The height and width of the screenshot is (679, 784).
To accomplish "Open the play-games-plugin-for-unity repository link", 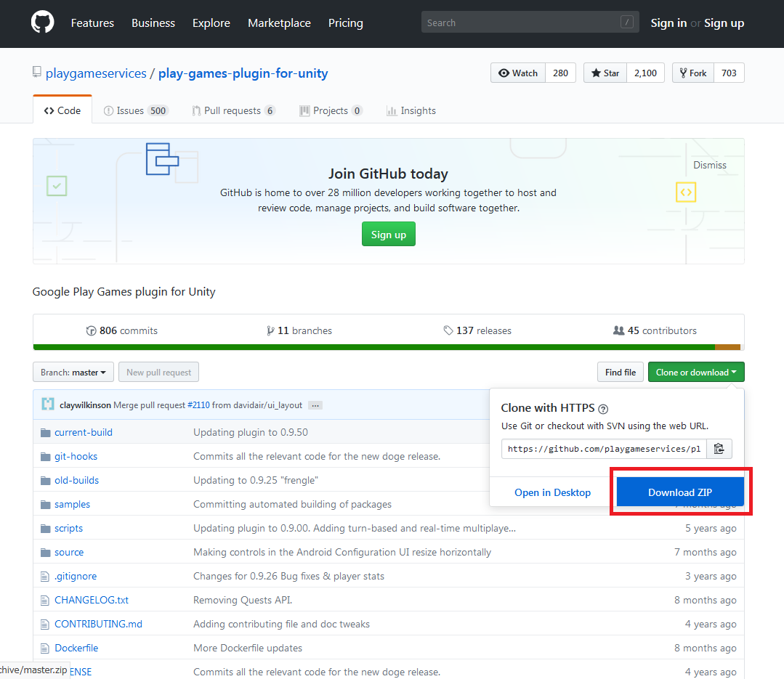I will pyautogui.click(x=243, y=73).
